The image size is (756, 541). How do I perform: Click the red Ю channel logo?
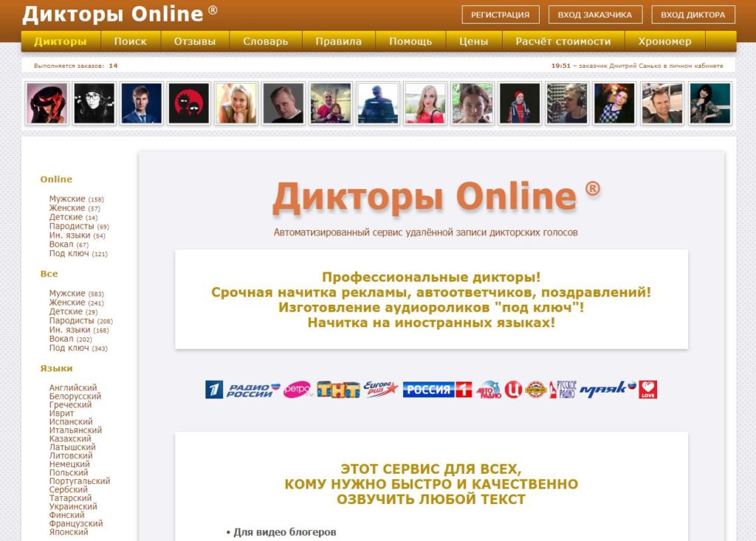pyautogui.click(x=514, y=389)
